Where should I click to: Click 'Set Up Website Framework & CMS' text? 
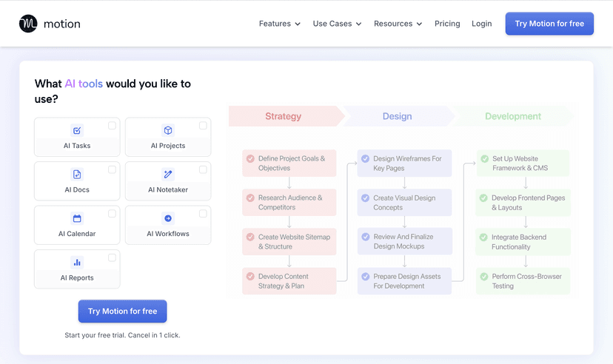[520, 164]
